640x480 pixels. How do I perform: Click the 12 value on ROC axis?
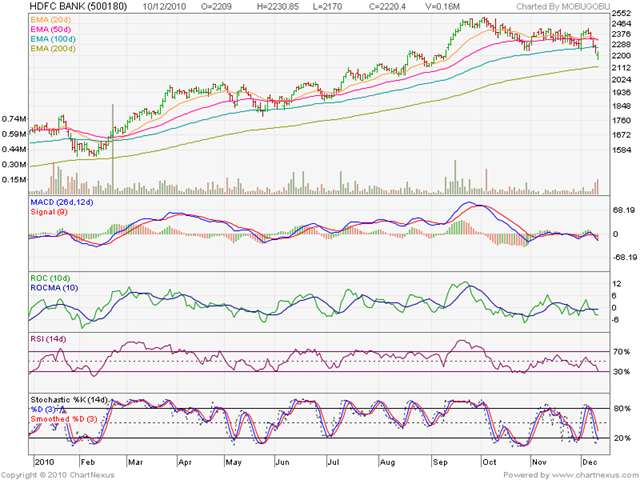pyautogui.click(x=616, y=284)
